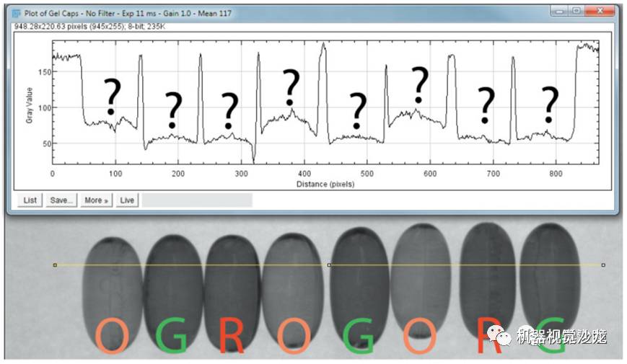This screenshot has width=627, height=364.
Task: Click the first orange O capsule label
Action: (113, 336)
